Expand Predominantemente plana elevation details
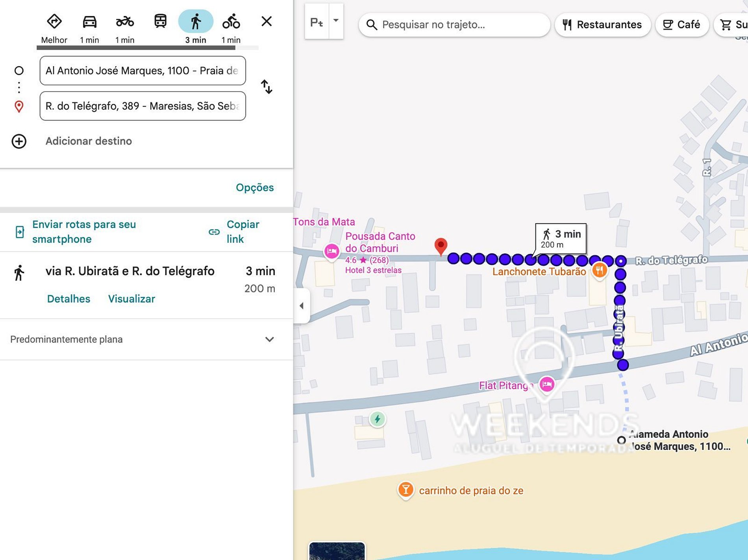 tap(269, 339)
